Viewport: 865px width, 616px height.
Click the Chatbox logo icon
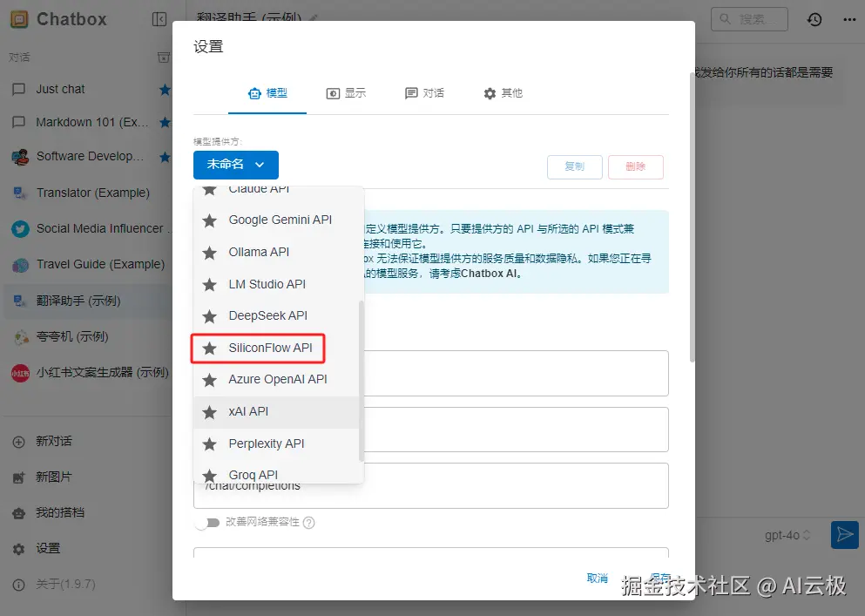click(x=19, y=19)
